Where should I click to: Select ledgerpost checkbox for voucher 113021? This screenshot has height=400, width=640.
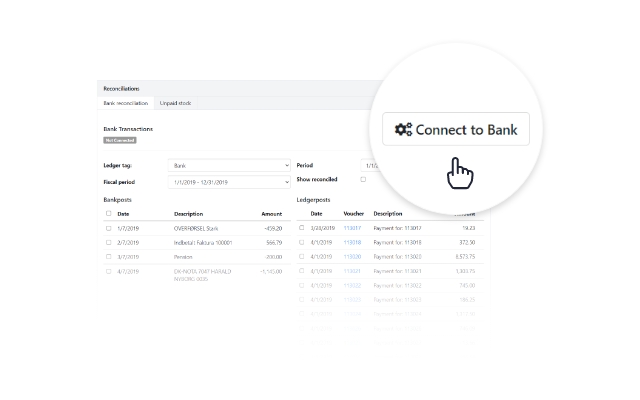[x=302, y=271]
